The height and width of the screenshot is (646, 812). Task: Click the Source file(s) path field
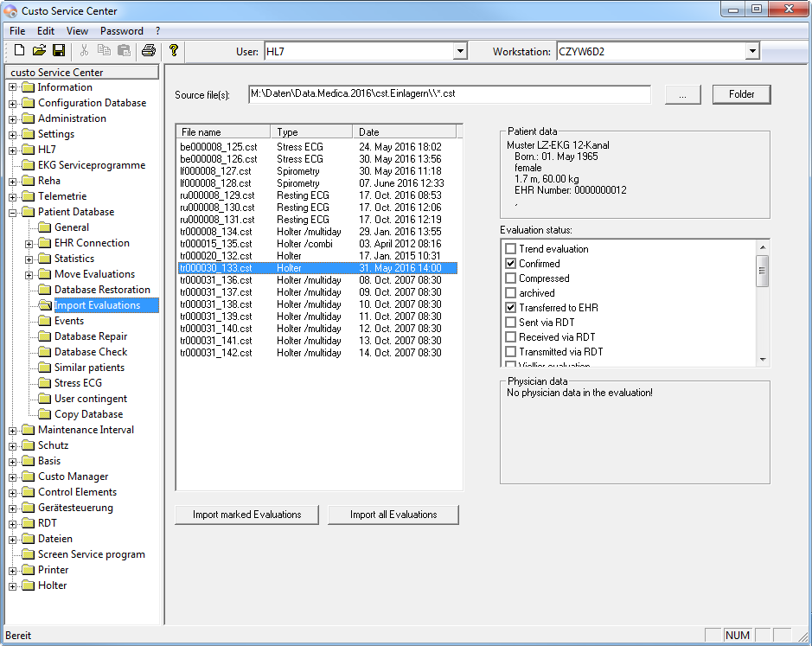tap(450, 94)
